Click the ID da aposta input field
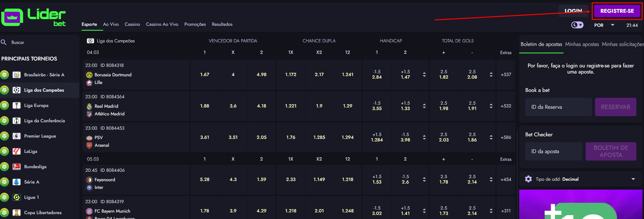The image size is (644, 219). click(554, 151)
